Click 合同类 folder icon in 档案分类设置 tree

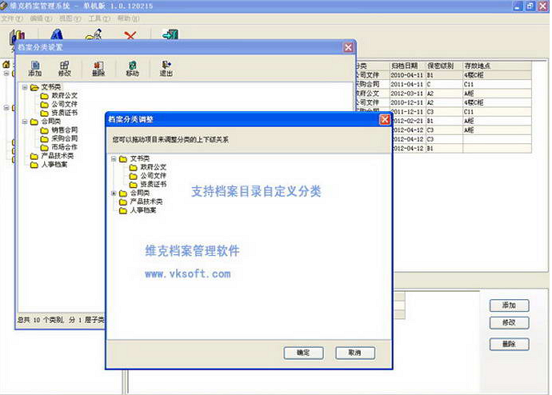tap(34, 122)
